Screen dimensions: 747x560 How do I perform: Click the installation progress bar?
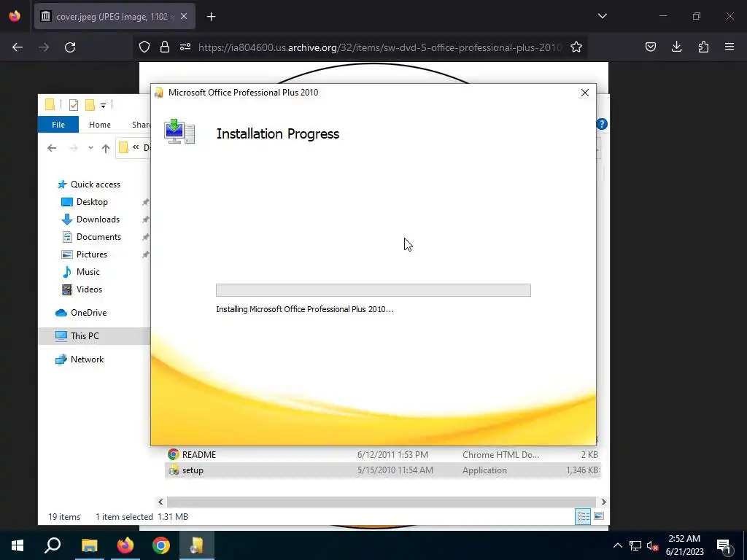click(x=373, y=290)
